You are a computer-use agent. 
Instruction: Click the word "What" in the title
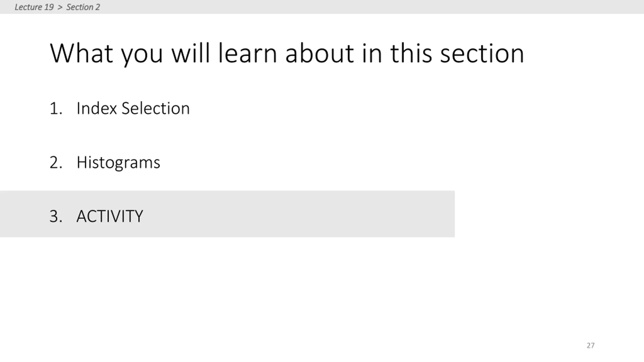pos(82,53)
